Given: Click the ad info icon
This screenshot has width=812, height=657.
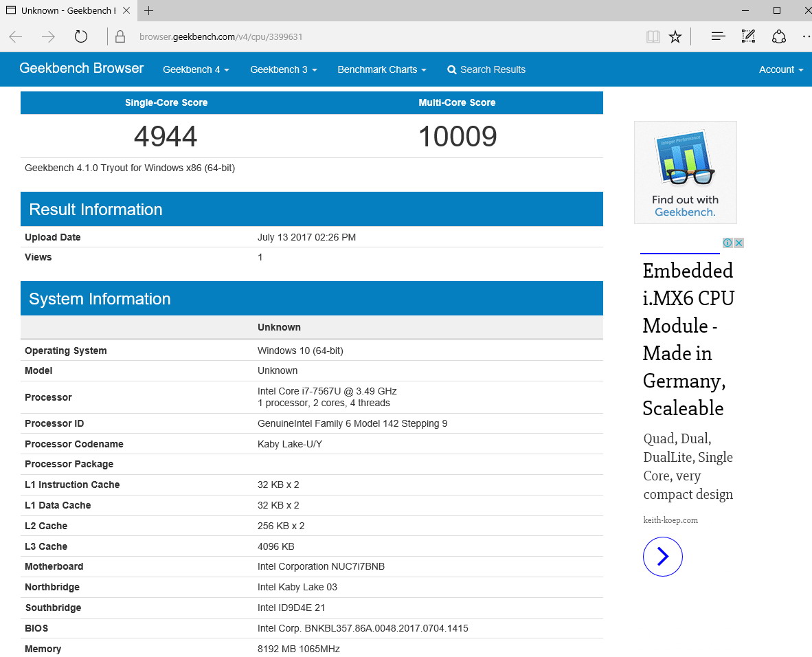Looking at the screenshot, I should point(728,243).
